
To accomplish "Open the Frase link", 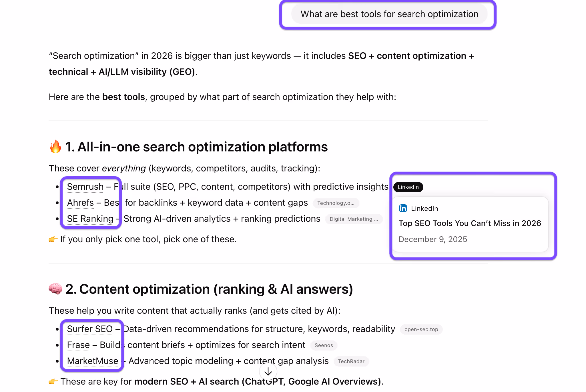I will (x=78, y=345).
